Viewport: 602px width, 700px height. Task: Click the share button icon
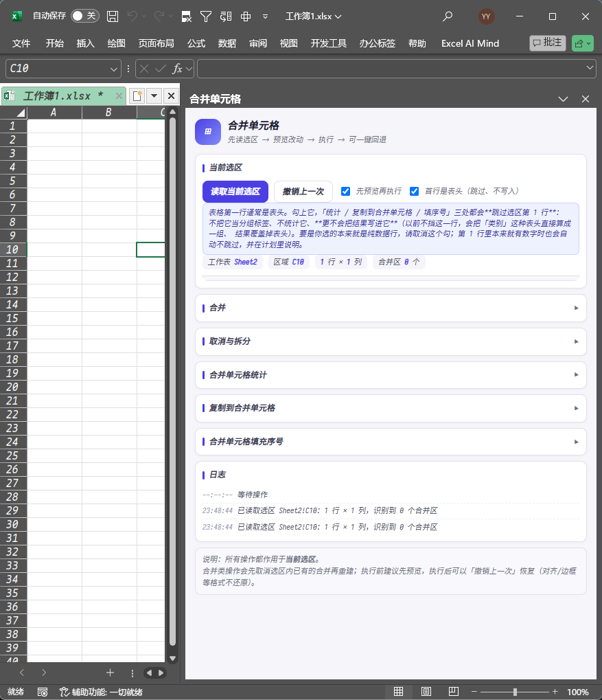coord(582,43)
